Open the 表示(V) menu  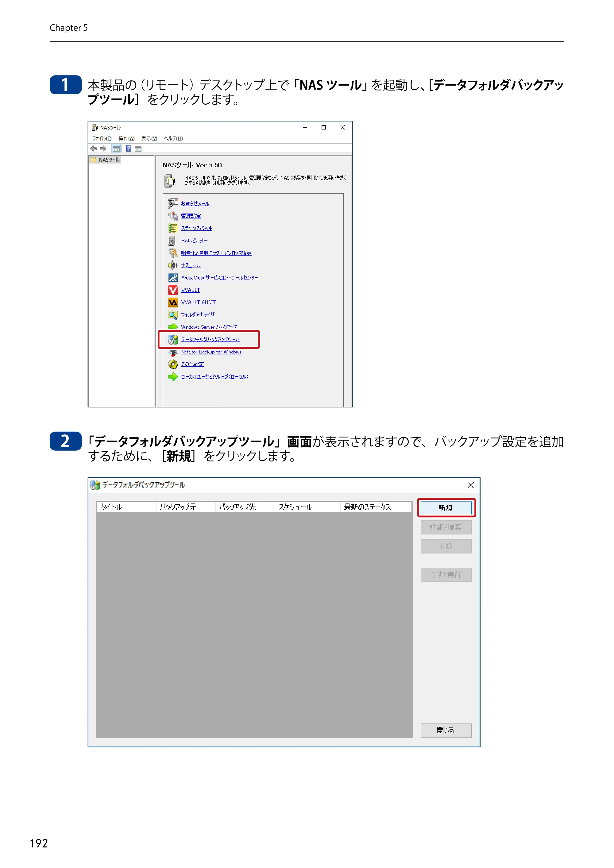[149, 138]
